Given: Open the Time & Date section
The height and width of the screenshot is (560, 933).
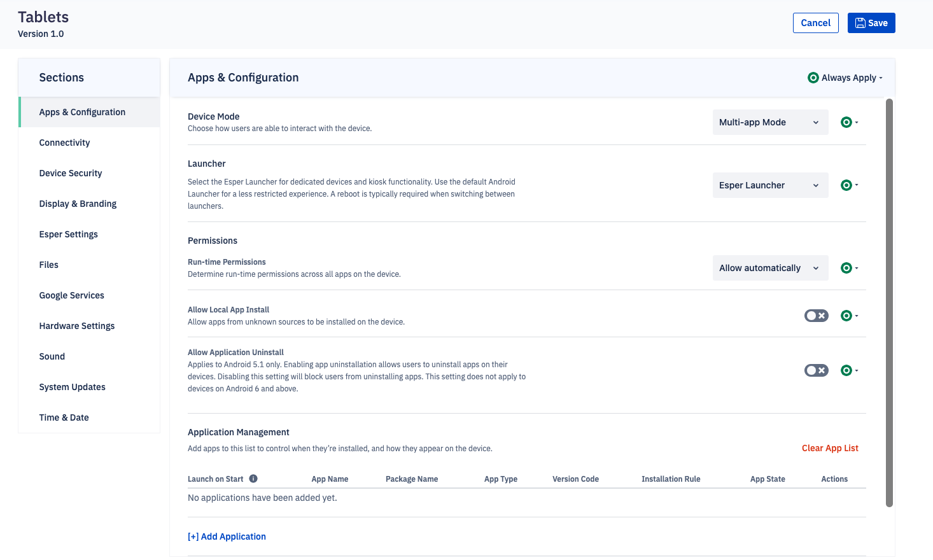Looking at the screenshot, I should click(x=89, y=417).
